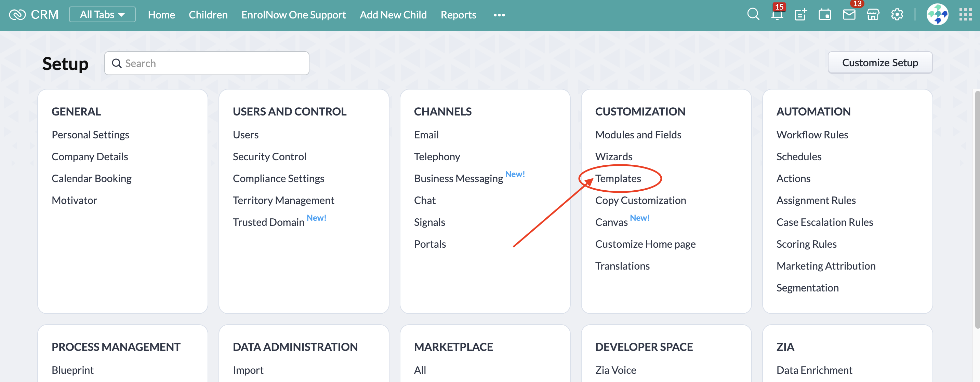The width and height of the screenshot is (980, 382).
Task: Open the apps grid launcher icon
Action: click(965, 15)
